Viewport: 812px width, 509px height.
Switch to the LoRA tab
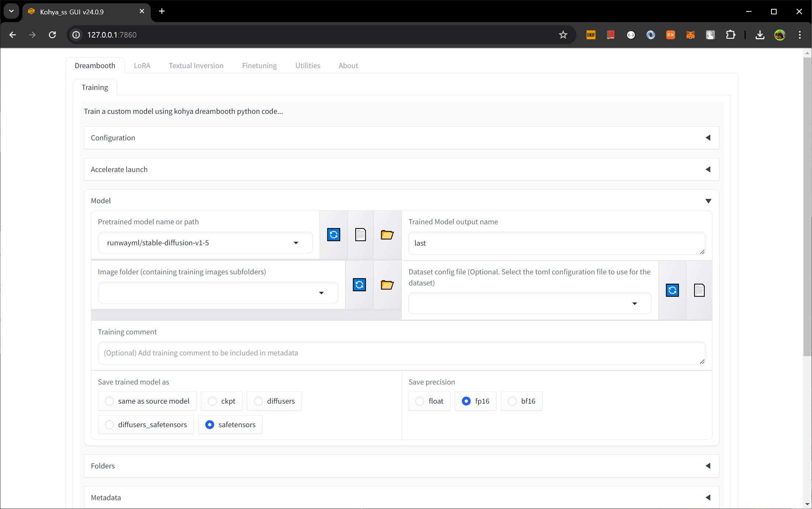click(142, 66)
